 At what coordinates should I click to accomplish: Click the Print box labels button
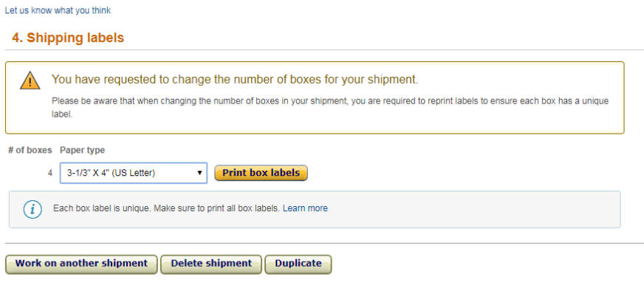pyautogui.click(x=261, y=173)
